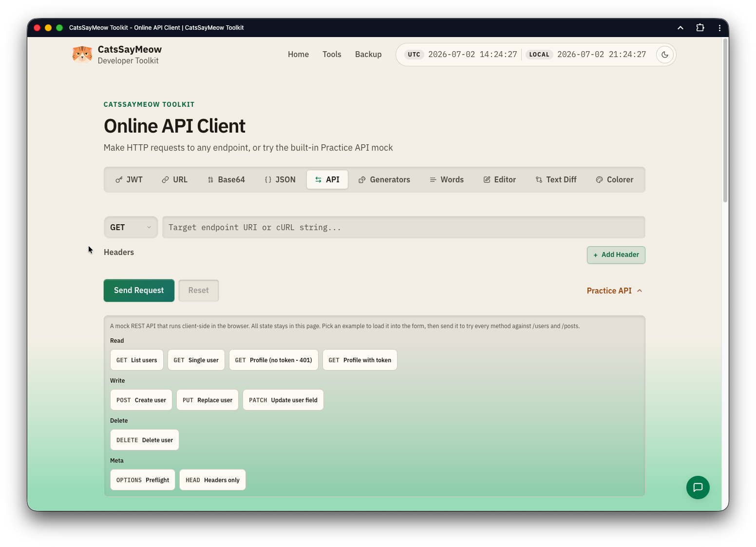
Task: Open the JWT tool tab
Action: [x=129, y=179]
